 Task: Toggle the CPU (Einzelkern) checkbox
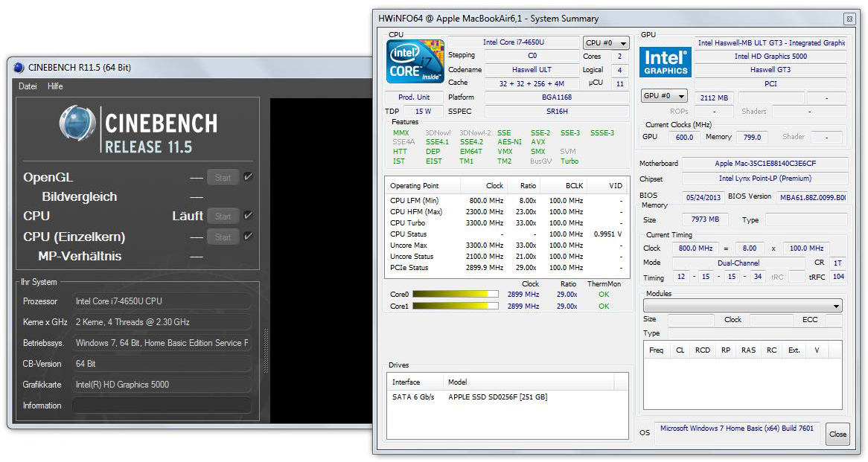(x=248, y=237)
